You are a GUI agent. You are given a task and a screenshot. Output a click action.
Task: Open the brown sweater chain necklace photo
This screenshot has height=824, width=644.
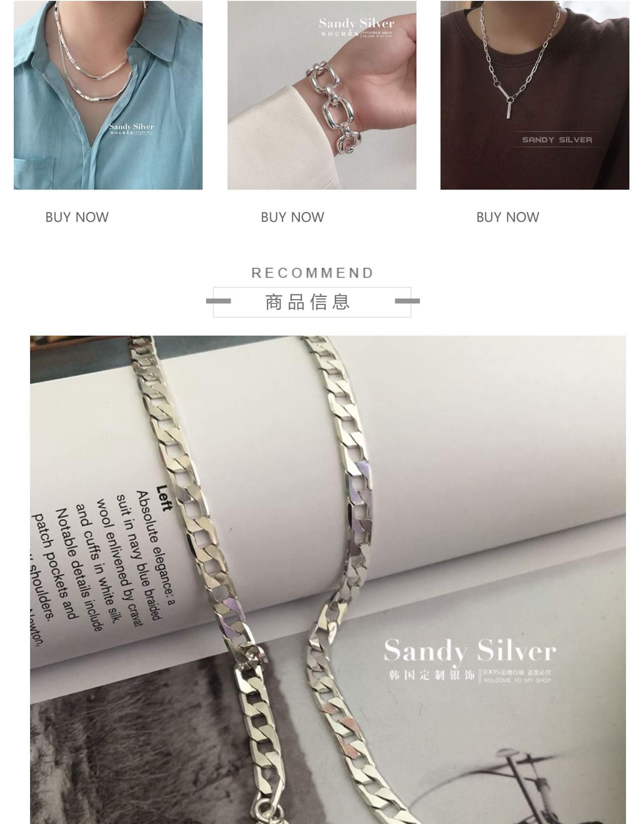535,95
